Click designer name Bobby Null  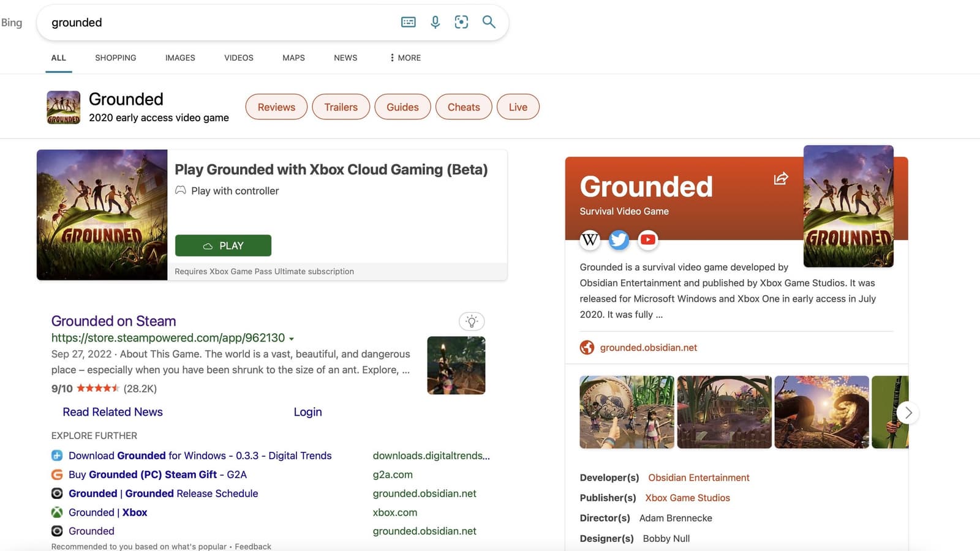coord(666,539)
